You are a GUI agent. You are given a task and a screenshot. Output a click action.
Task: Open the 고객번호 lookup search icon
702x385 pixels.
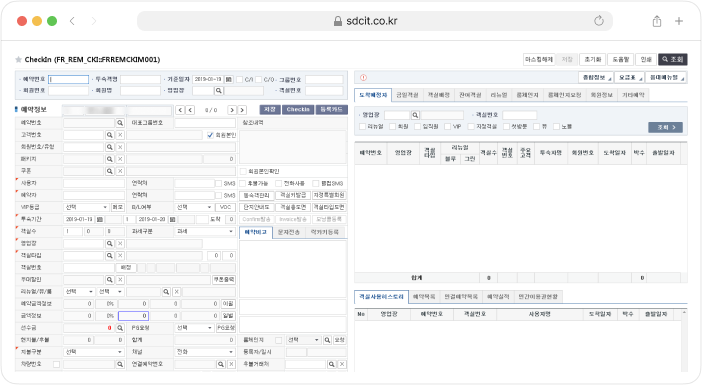click(x=110, y=135)
